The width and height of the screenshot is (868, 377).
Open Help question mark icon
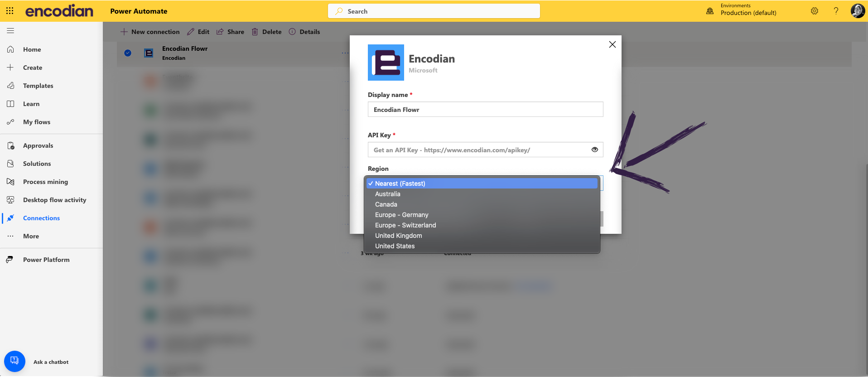pos(836,11)
